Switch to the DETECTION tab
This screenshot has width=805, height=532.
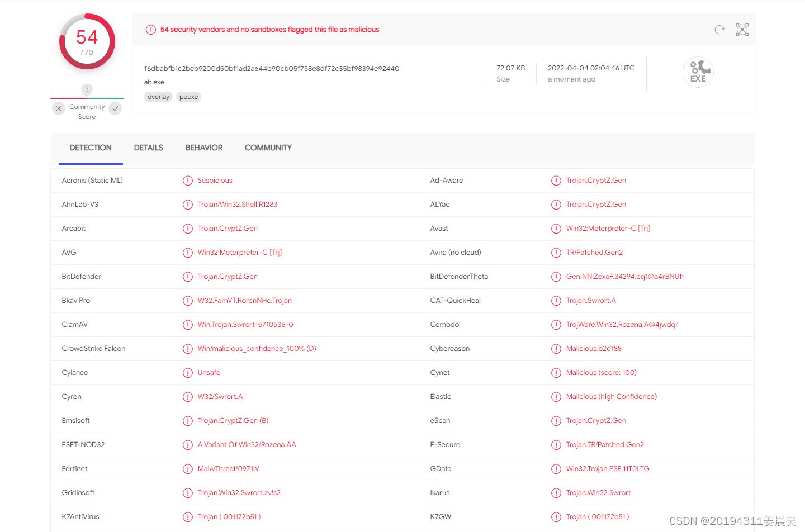(91, 148)
